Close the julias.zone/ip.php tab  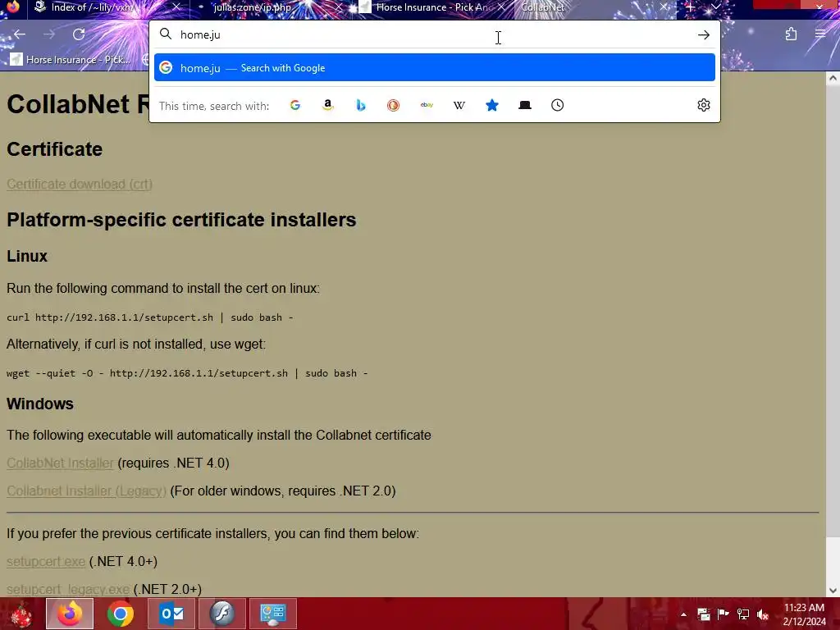coord(339,7)
